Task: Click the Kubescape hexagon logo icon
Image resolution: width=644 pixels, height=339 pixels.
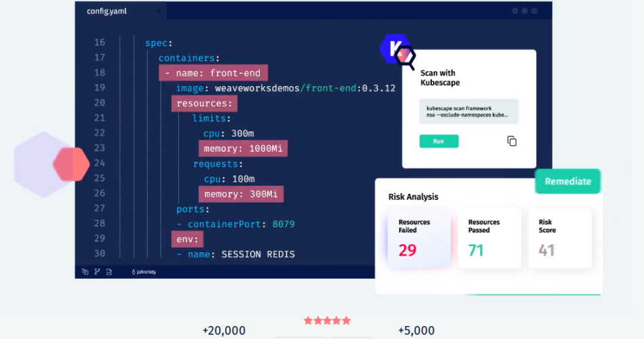Action: click(x=394, y=49)
